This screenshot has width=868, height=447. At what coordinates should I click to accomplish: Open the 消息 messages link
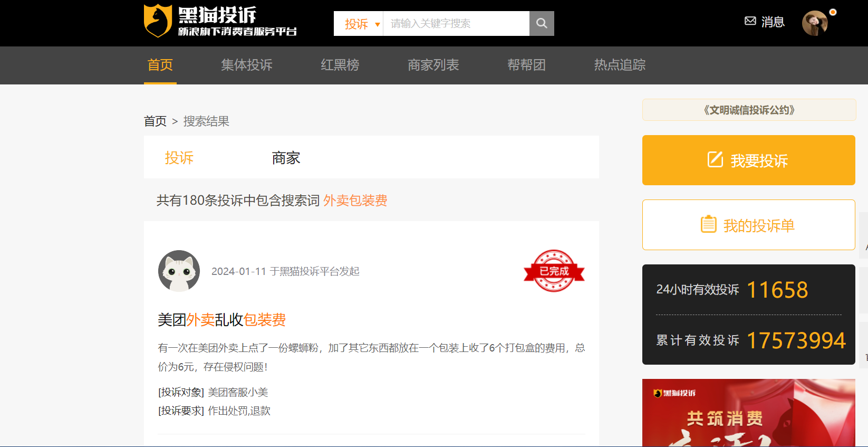(773, 22)
